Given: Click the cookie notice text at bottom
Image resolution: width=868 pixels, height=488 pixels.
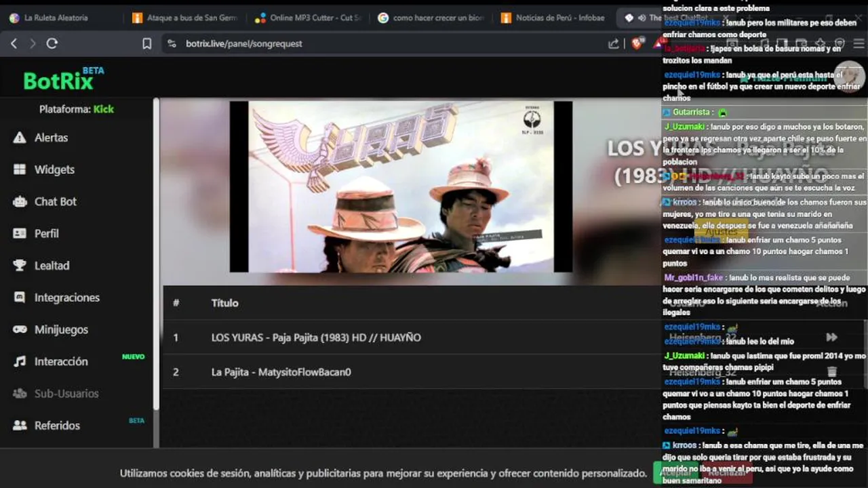Looking at the screenshot, I should pos(383,473).
